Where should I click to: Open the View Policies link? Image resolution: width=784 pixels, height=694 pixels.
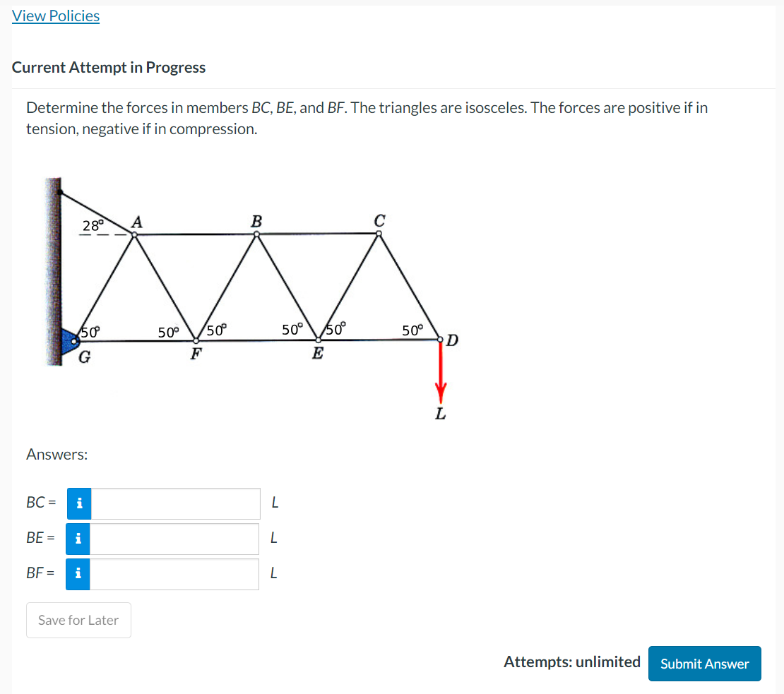(55, 16)
